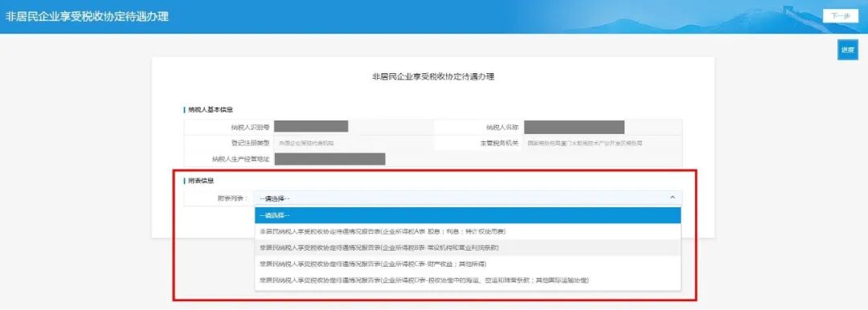Choose the 企业所得税A表 股息利息特许权使用费 option
Screen dimensions: 868x310
click(467, 231)
